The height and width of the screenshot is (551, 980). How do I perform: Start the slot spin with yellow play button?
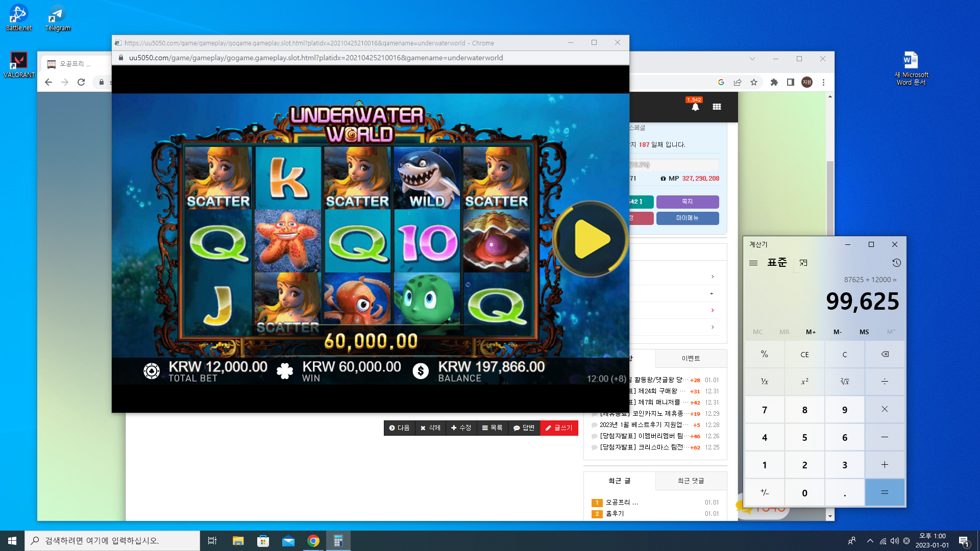(590, 239)
